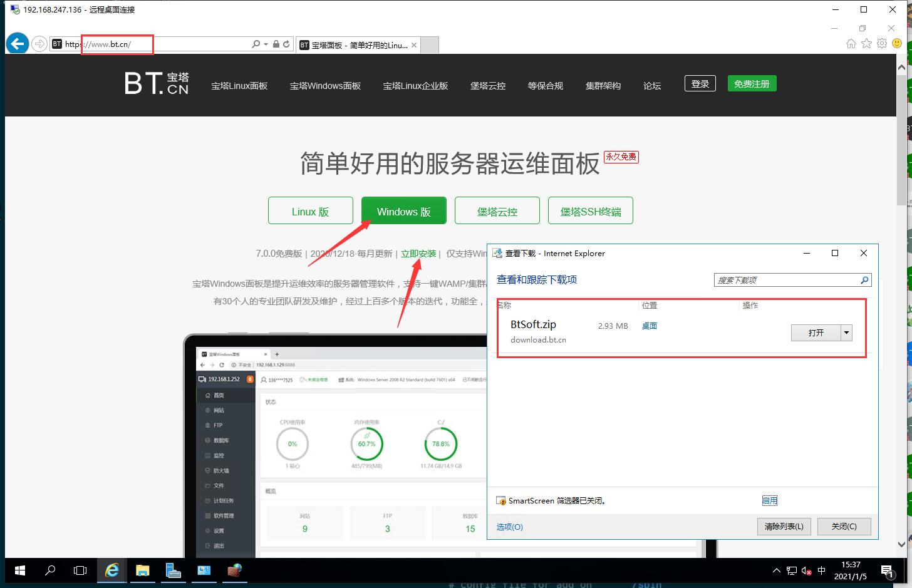This screenshot has width=912, height=588.
Task: Click 打开 to open BtSoft.zip
Action: pos(816,333)
